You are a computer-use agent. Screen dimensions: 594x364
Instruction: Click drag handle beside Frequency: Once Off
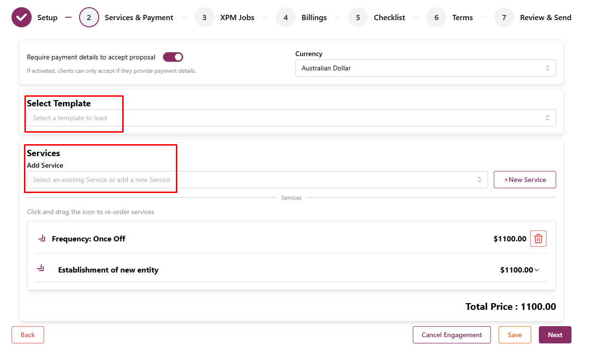[41, 238]
